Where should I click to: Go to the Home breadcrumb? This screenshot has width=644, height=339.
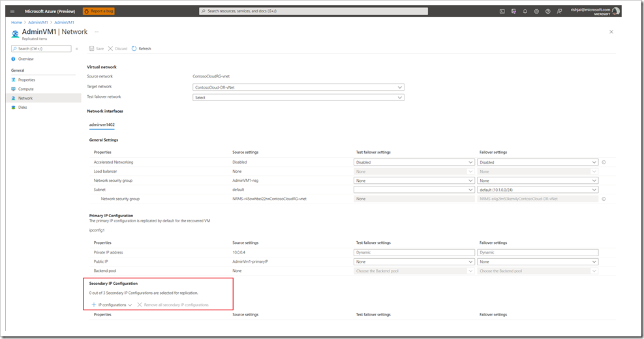[16, 23]
